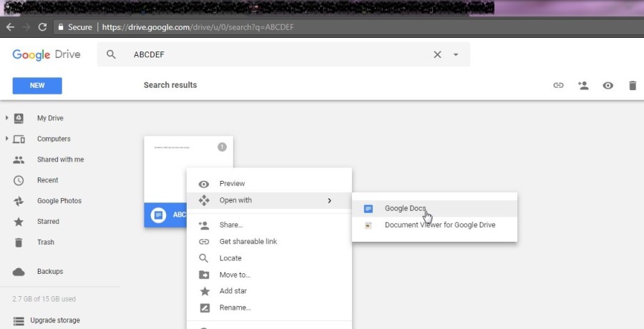Viewport: 644px width, 329px height.
Task: Click the blue NEW button
Action: pyautogui.click(x=37, y=85)
